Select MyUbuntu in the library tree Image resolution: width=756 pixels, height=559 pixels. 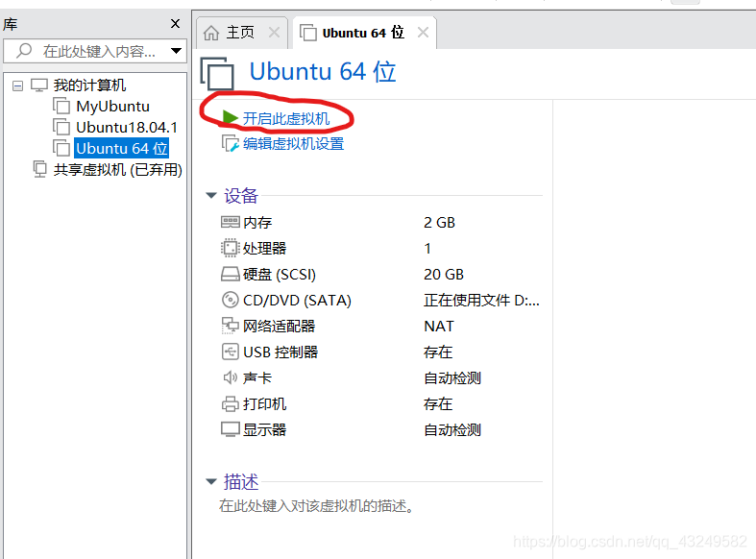pyautogui.click(x=112, y=106)
